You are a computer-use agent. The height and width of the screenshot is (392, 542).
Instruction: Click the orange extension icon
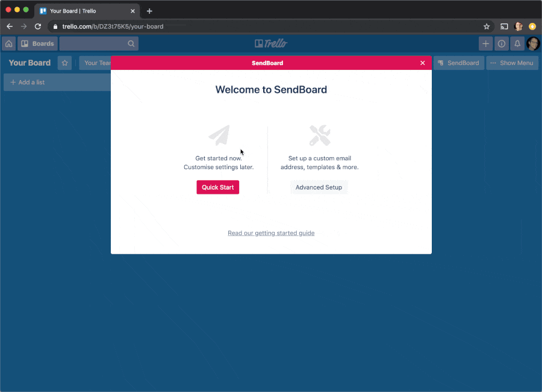tap(532, 26)
